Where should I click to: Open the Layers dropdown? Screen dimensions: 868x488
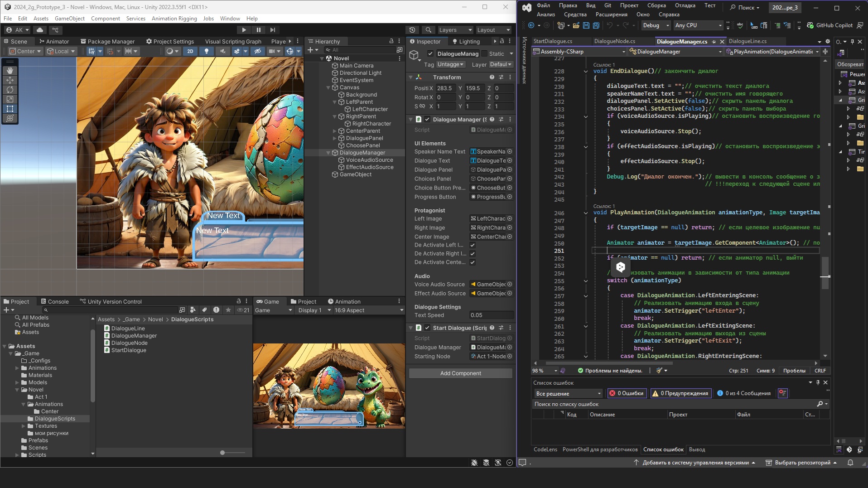point(455,30)
